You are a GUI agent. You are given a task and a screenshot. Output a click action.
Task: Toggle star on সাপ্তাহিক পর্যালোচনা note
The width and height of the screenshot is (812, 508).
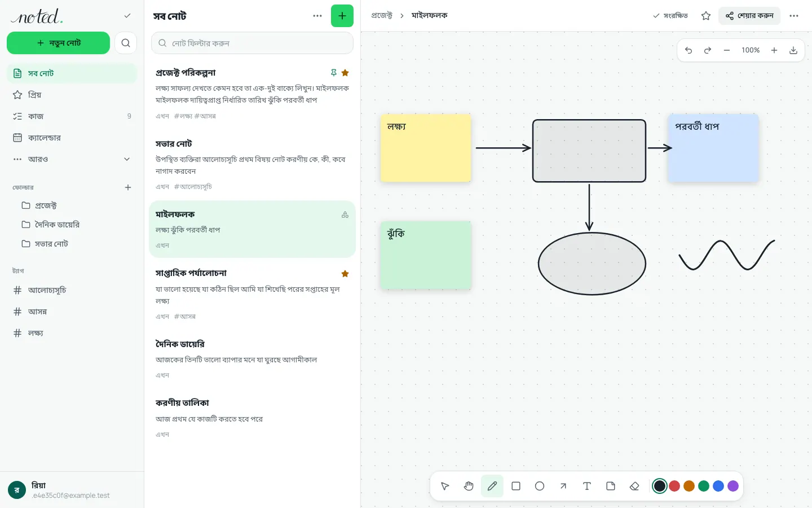pos(345,274)
